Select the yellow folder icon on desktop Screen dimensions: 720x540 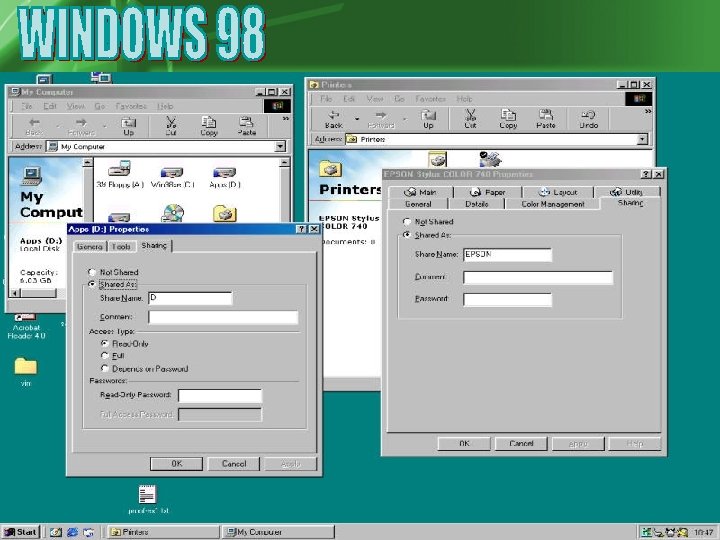(x=26, y=367)
